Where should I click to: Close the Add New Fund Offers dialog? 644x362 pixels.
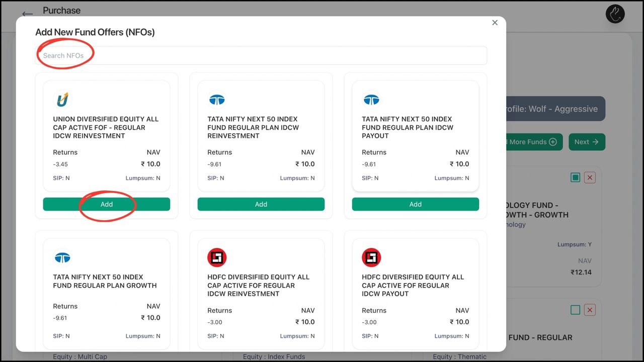coord(495,23)
